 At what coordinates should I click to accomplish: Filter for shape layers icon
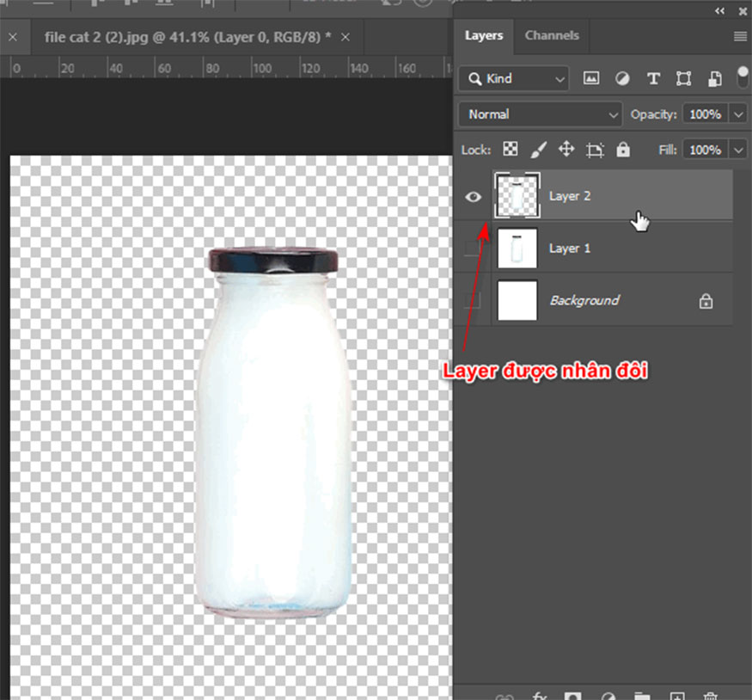(x=684, y=78)
